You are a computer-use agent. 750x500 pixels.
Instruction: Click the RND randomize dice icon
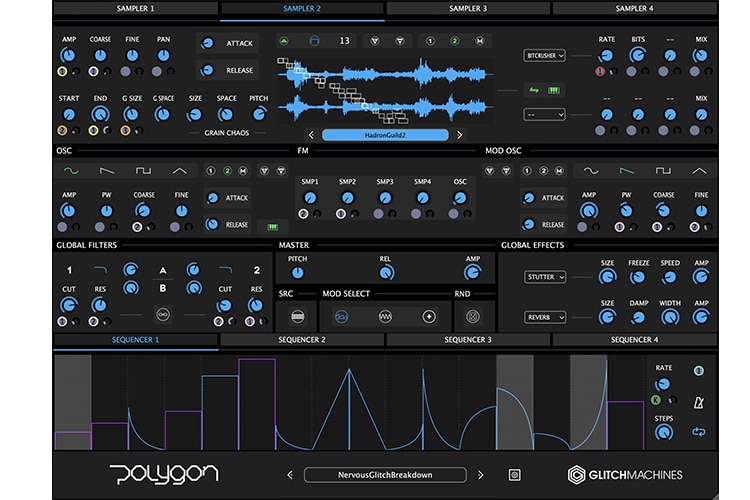(473, 317)
